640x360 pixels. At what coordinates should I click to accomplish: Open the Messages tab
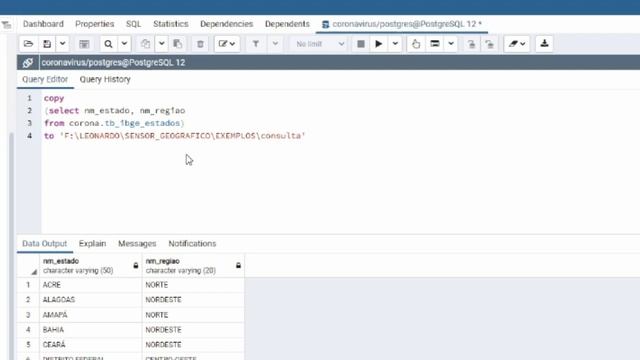click(x=137, y=244)
